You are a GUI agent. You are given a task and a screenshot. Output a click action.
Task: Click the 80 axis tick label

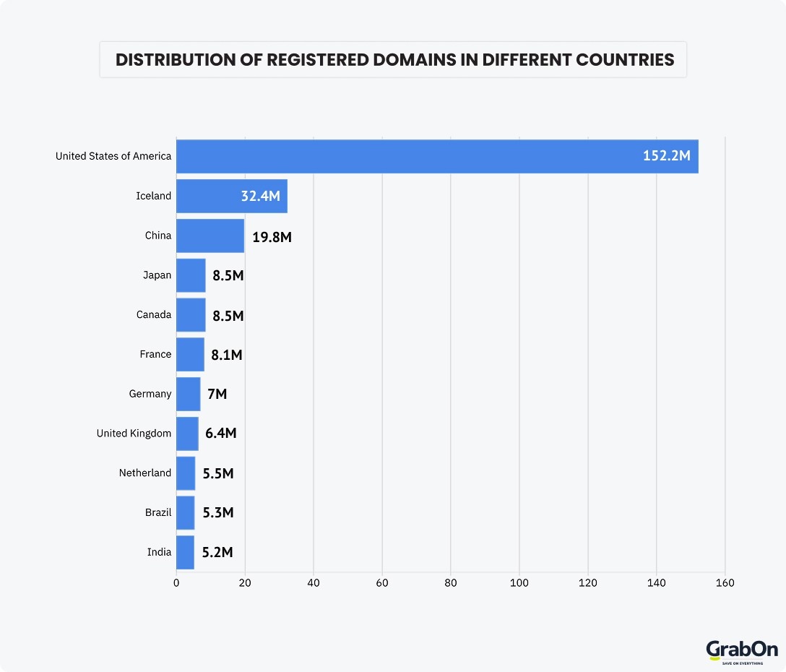point(451,582)
